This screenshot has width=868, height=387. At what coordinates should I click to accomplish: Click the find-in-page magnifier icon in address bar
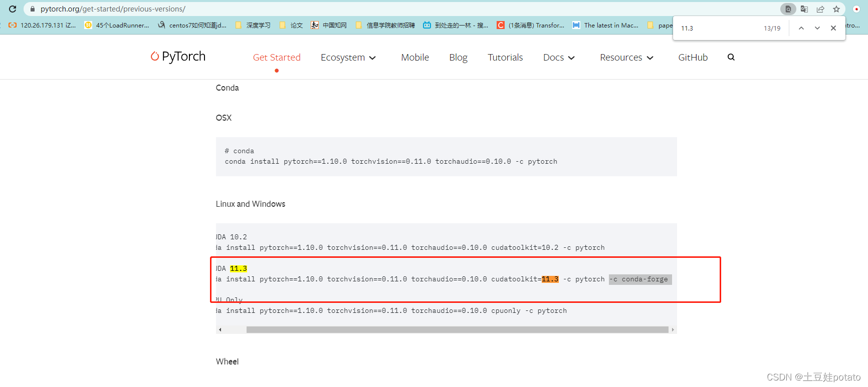point(788,9)
